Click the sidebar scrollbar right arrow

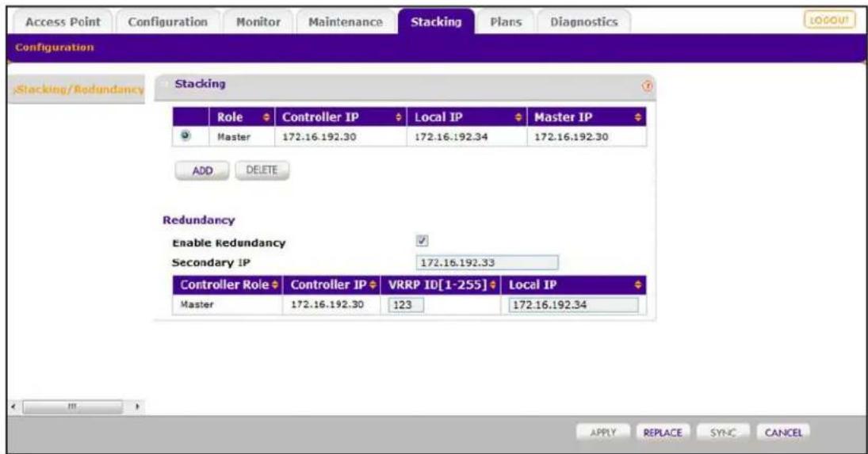pos(137,406)
